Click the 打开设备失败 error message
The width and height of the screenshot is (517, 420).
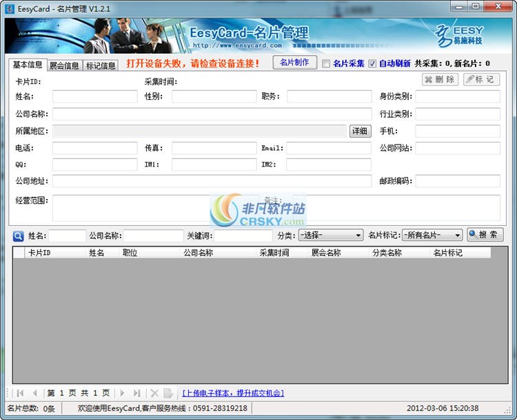point(193,63)
